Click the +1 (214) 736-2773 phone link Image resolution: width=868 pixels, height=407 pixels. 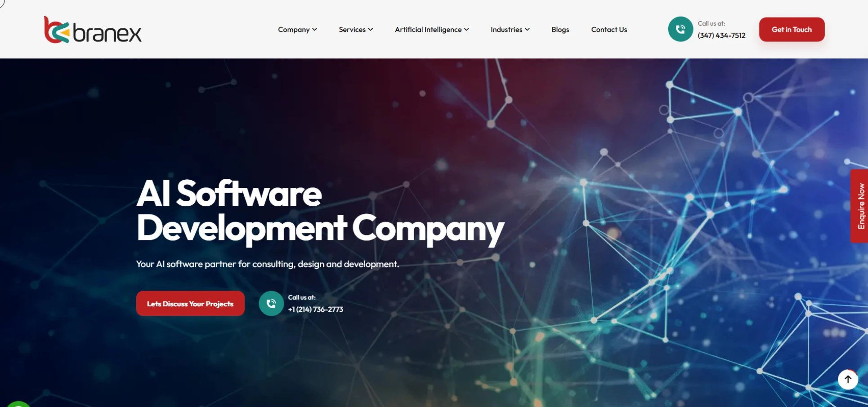315,310
